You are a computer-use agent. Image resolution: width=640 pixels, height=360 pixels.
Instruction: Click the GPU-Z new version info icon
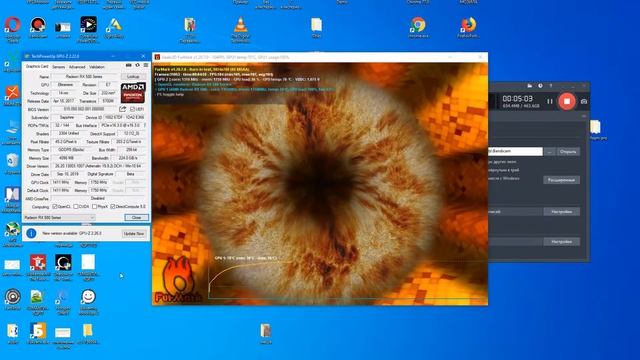point(31,233)
